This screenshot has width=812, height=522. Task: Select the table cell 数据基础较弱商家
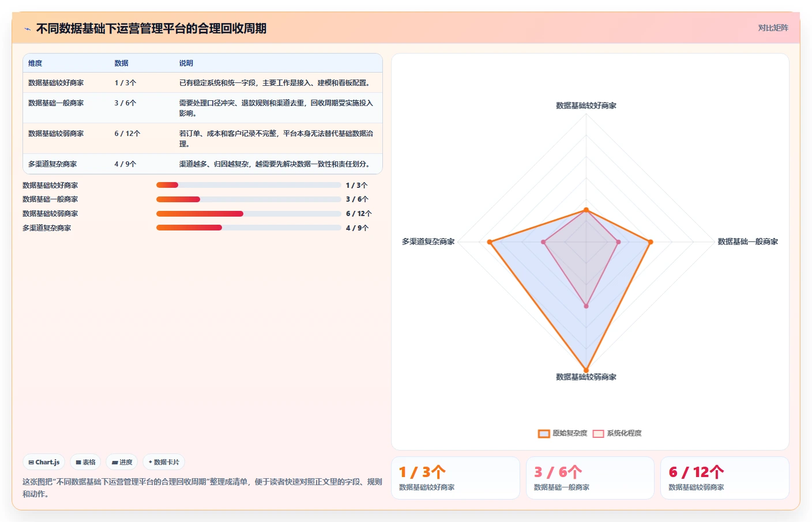[x=56, y=134]
